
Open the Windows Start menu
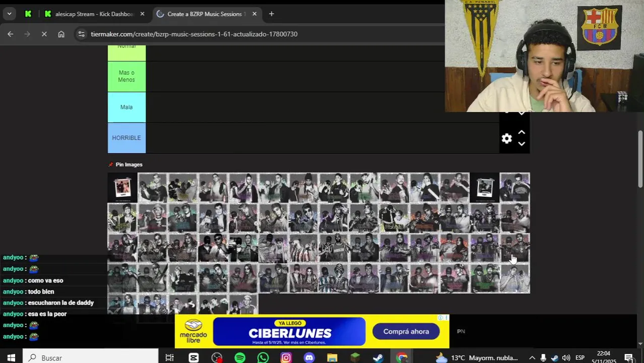[x=11, y=357]
